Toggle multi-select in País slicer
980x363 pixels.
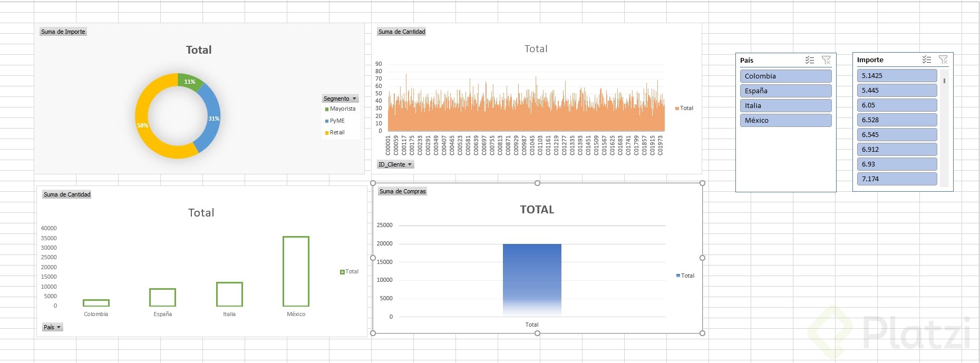pos(810,60)
